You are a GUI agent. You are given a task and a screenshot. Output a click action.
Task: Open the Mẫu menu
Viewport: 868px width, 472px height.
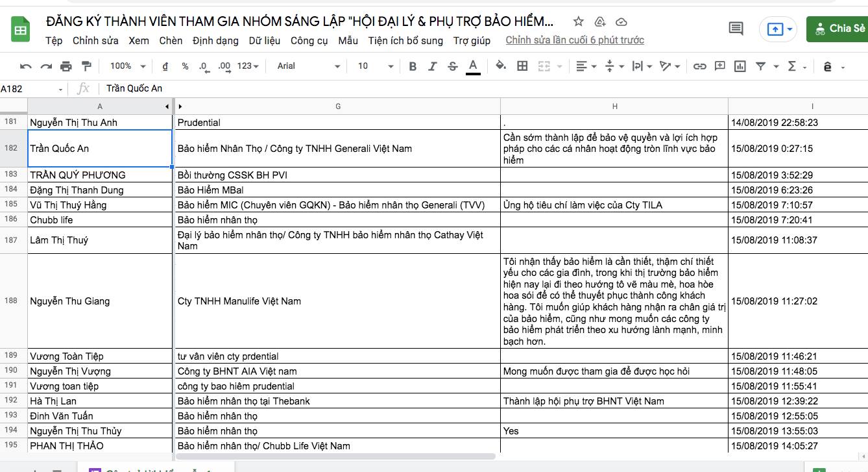tap(348, 40)
